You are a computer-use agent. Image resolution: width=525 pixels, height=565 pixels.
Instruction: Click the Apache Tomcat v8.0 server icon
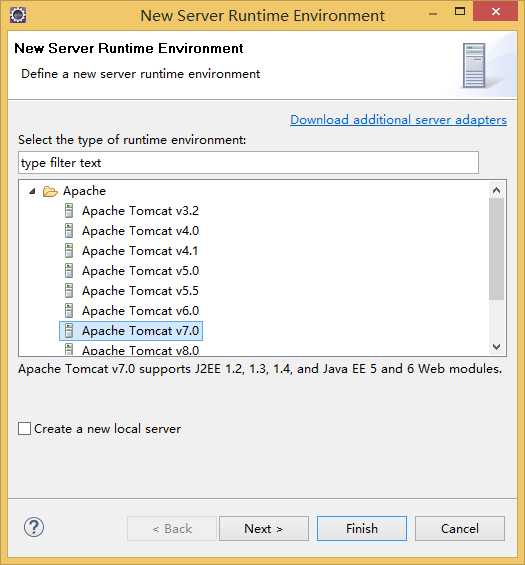click(x=69, y=349)
